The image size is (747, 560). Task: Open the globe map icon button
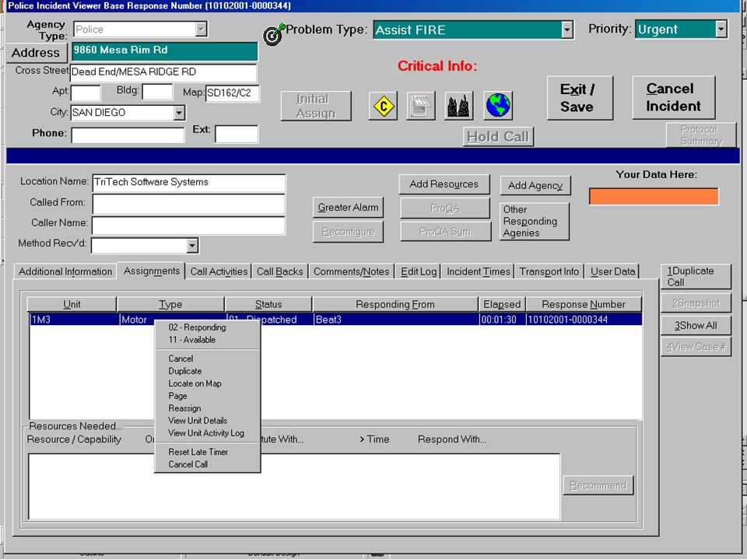498,106
